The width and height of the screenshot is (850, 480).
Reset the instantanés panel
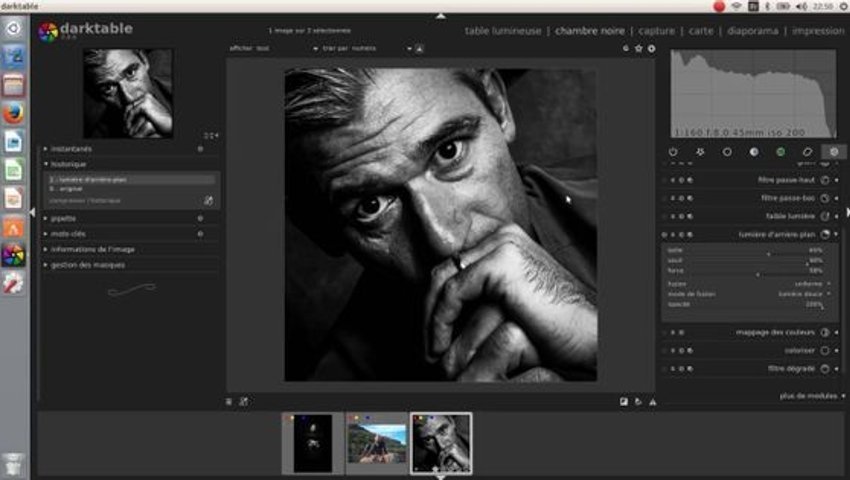pyautogui.click(x=200, y=149)
